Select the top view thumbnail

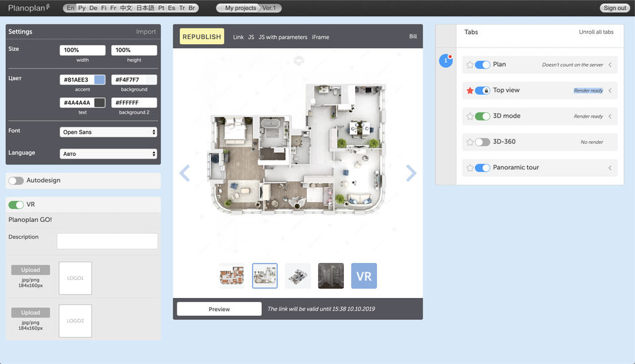[265, 276]
